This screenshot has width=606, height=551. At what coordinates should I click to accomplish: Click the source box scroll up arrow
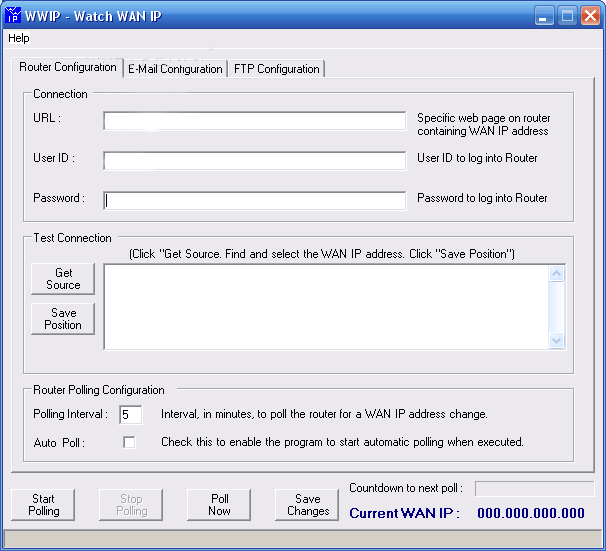(557, 274)
